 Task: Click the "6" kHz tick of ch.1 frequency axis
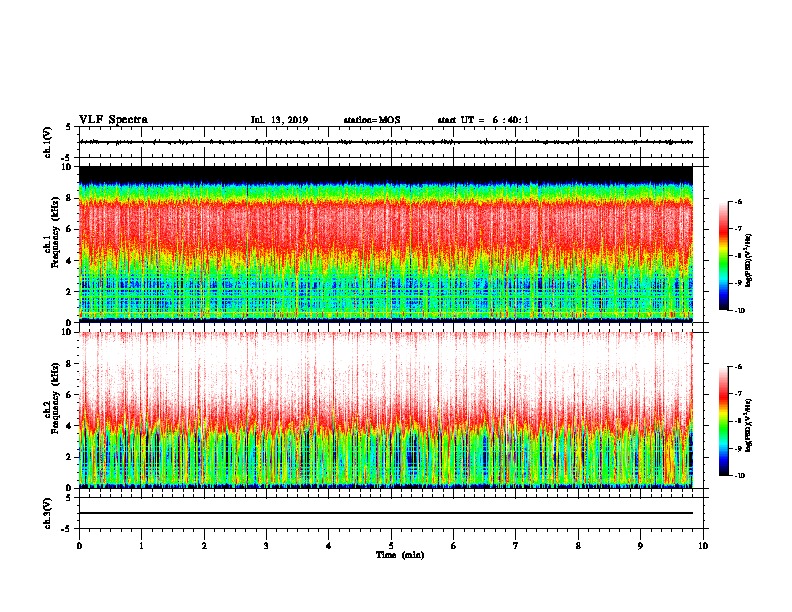coord(68,229)
